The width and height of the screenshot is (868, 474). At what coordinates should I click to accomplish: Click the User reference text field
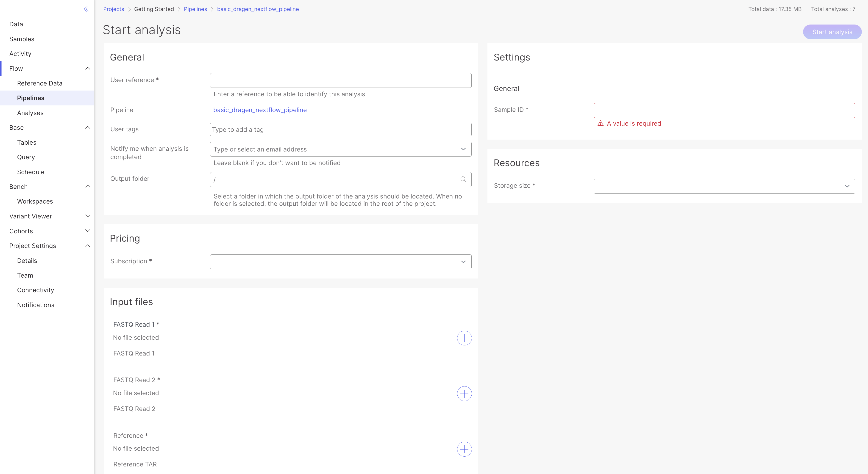coord(340,80)
